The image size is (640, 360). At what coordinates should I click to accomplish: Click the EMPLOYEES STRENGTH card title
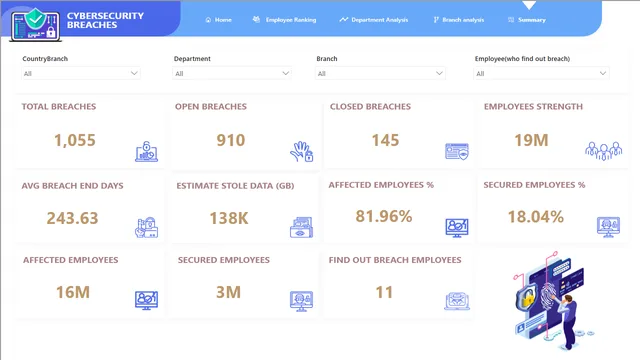tap(533, 107)
